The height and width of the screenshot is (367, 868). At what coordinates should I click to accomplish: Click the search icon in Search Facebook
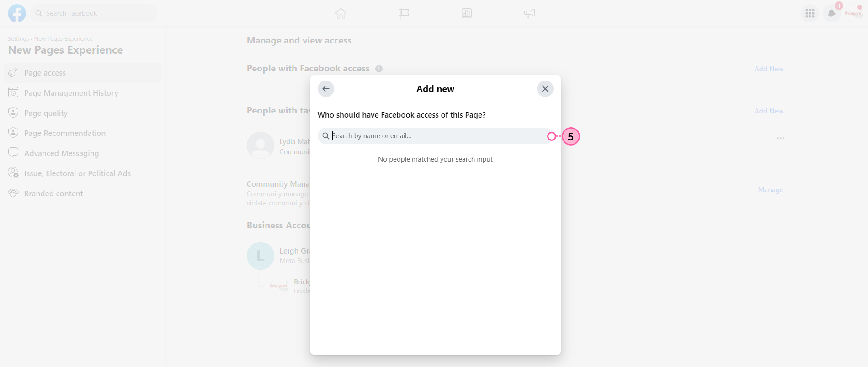pos(39,13)
